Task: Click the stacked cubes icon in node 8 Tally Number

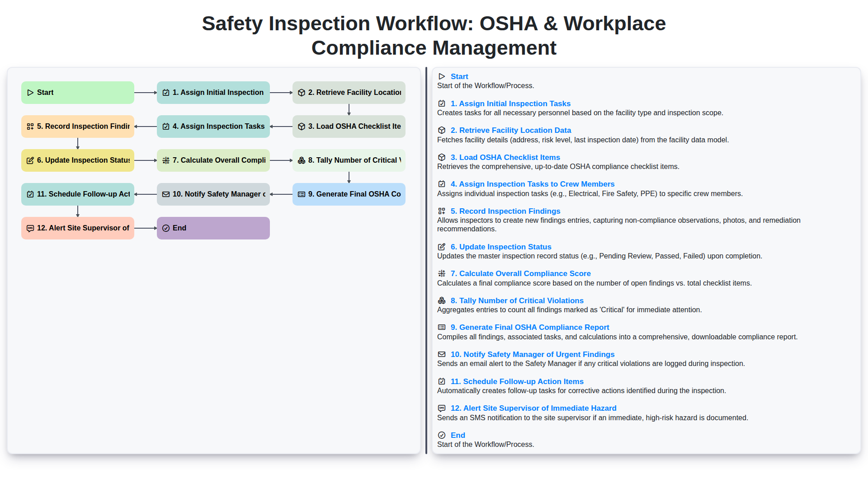Action: pos(302,160)
